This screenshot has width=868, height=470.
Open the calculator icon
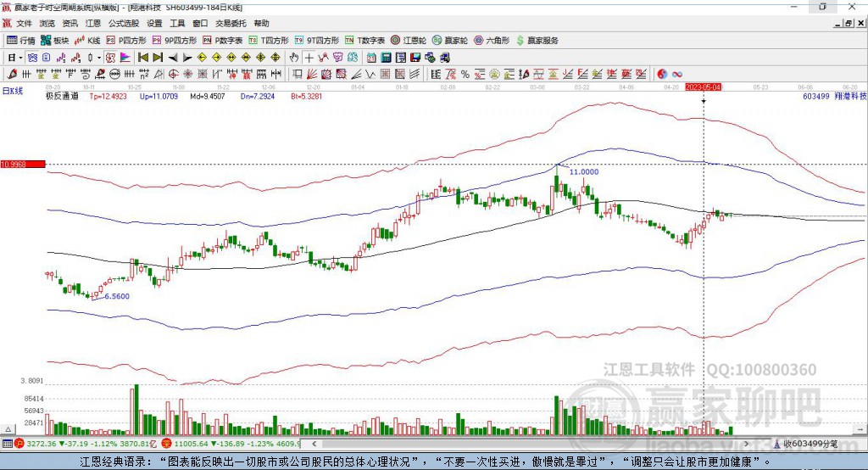tap(387, 58)
